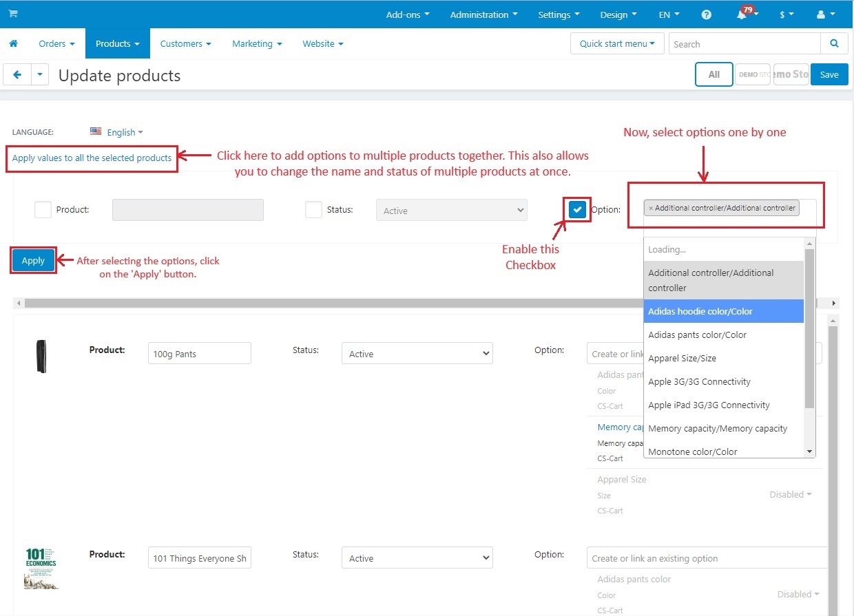Go to the home dashboard icon
This screenshot has width=854, height=616.
point(13,43)
